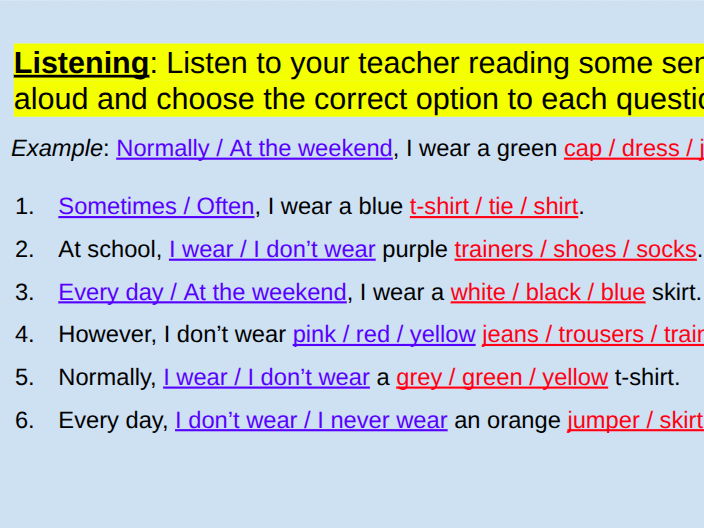Click 'I wear / I don't wear' in sentence 5
704x528 pixels.
point(266,378)
